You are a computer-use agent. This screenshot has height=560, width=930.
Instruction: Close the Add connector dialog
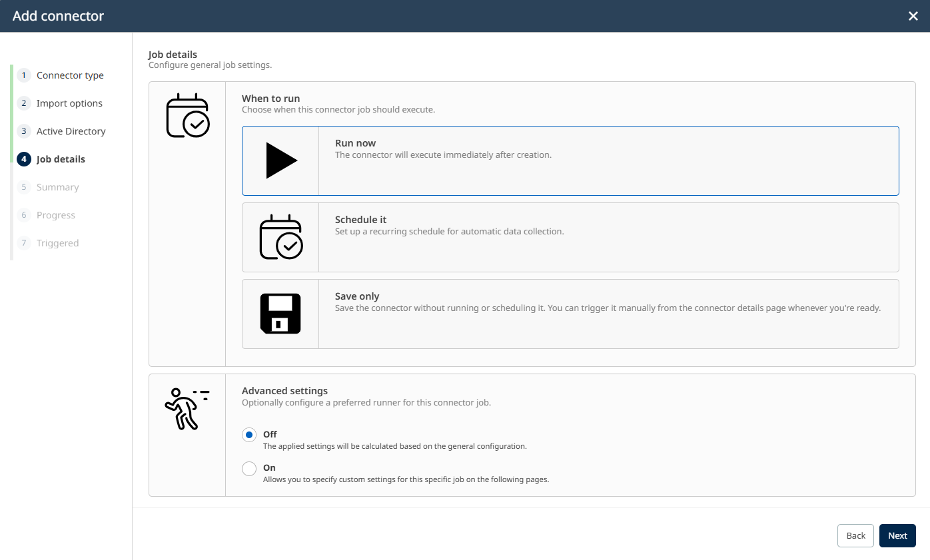(x=913, y=16)
